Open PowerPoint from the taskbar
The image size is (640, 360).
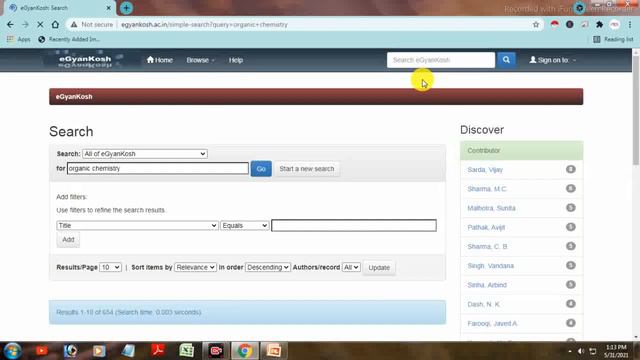click(x=274, y=351)
